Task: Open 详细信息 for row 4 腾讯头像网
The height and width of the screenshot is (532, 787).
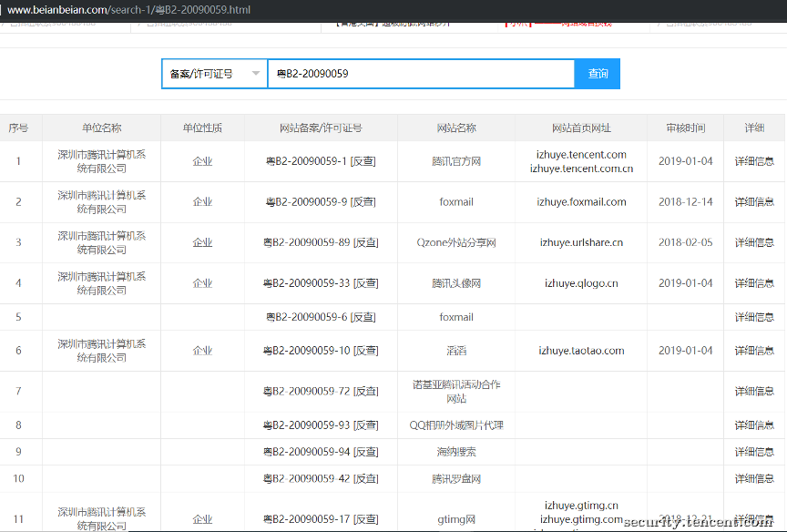Action: [754, 283]
